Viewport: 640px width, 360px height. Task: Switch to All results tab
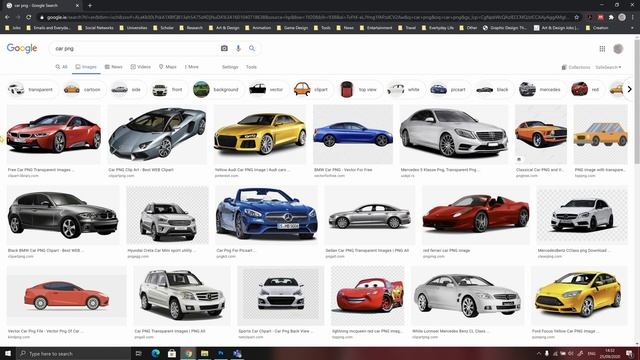pyautogui.click(x=61, y=67)
